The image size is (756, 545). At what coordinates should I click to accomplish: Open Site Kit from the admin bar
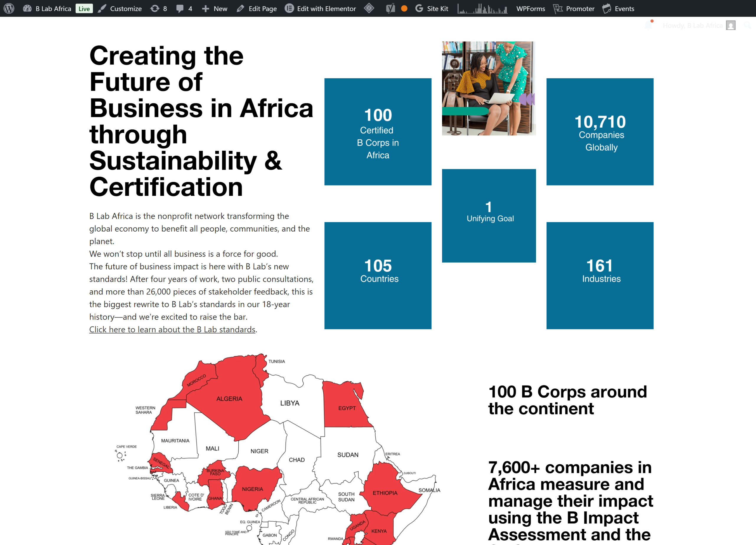coord(432,8)
